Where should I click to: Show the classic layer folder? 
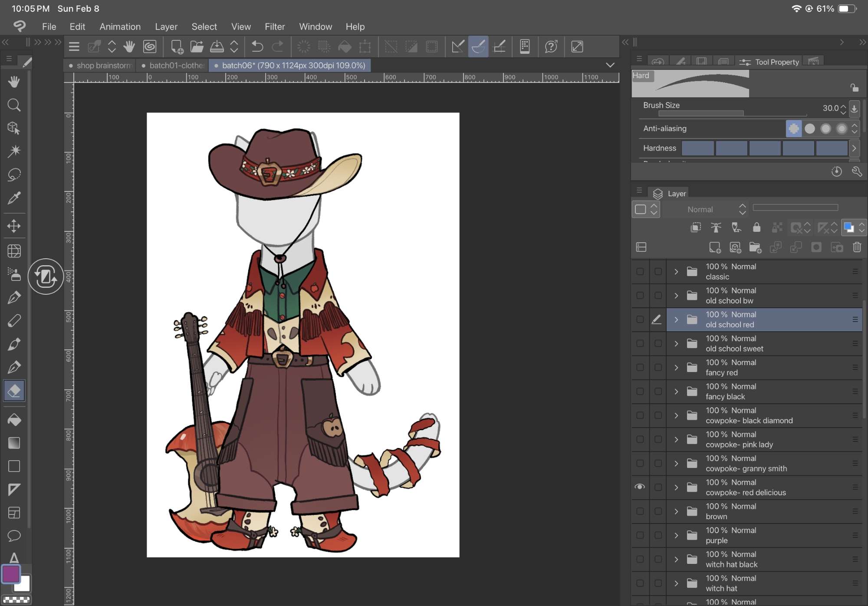point(640,271)
